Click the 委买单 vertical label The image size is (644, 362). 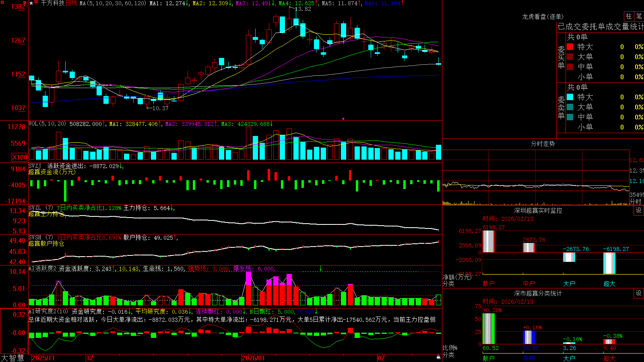pyautogui.click(x=561, y=58)
